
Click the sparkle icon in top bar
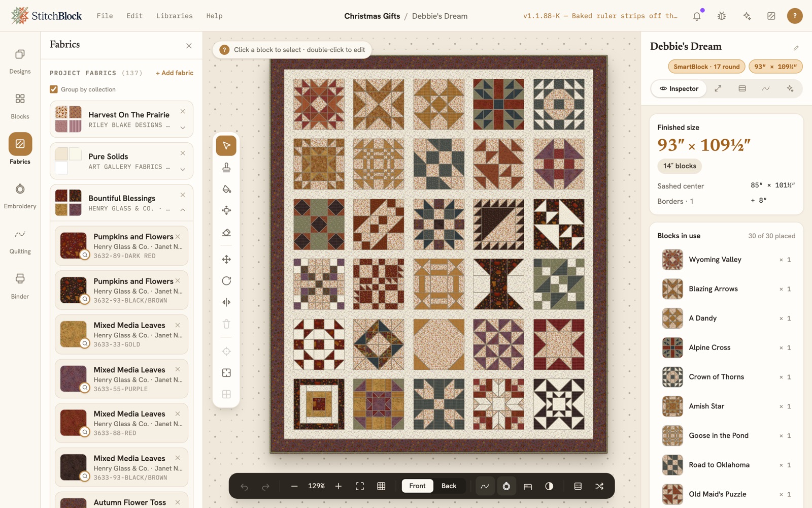coord(747,16)
